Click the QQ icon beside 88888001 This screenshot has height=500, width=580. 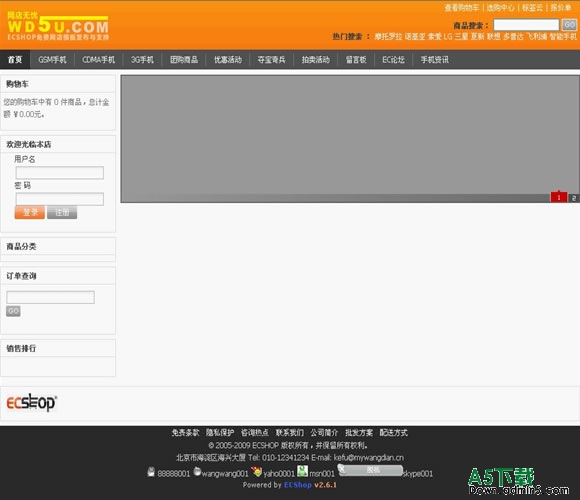point(151,472)
